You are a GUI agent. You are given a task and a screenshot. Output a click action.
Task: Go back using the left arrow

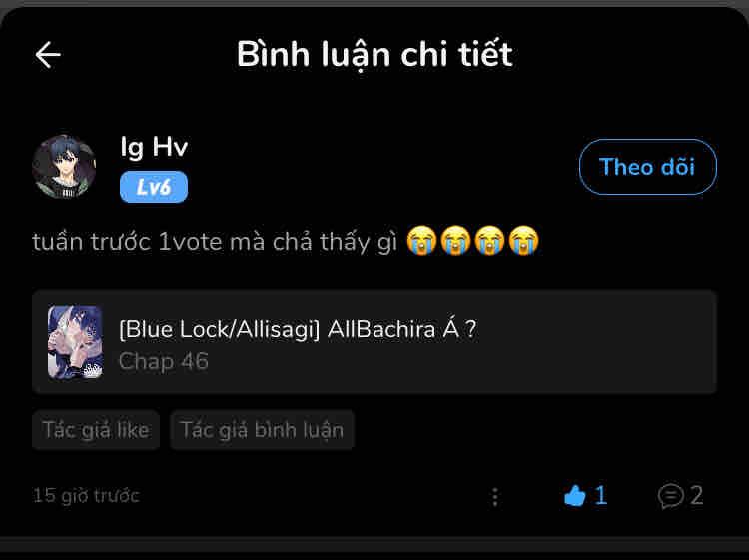[x=48, y=55]
